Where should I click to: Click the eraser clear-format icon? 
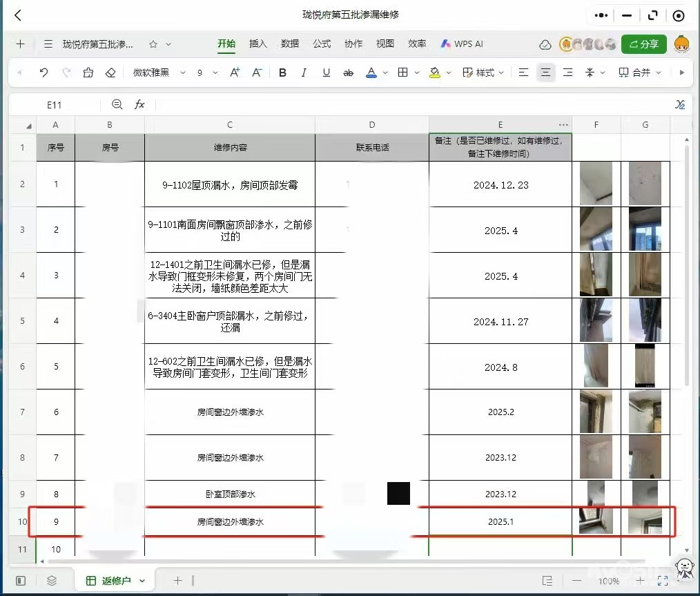110,73
